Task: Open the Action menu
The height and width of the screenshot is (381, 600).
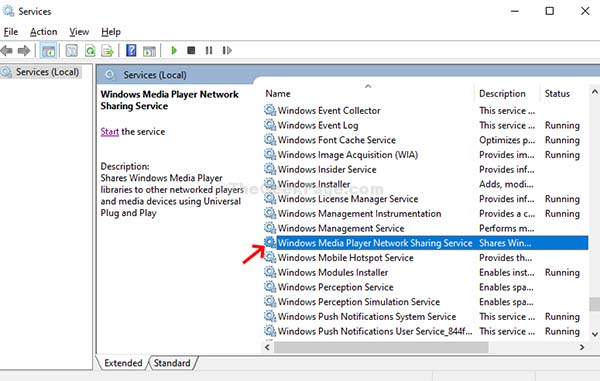Action: pyautogui.click(x=44, y=32)
